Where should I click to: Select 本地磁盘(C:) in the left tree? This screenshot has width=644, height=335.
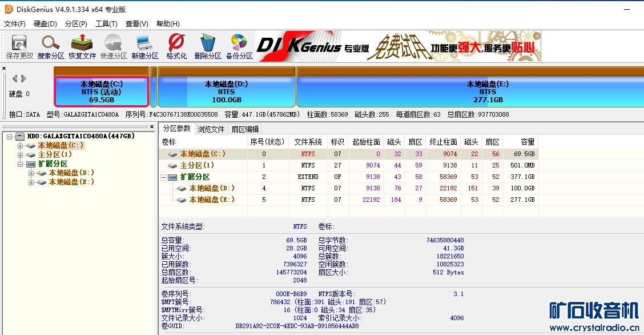click(x=61, y=146)
